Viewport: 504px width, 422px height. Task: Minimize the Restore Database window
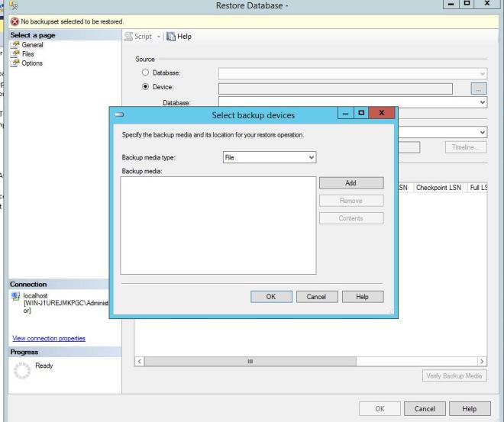click(451, 4)
